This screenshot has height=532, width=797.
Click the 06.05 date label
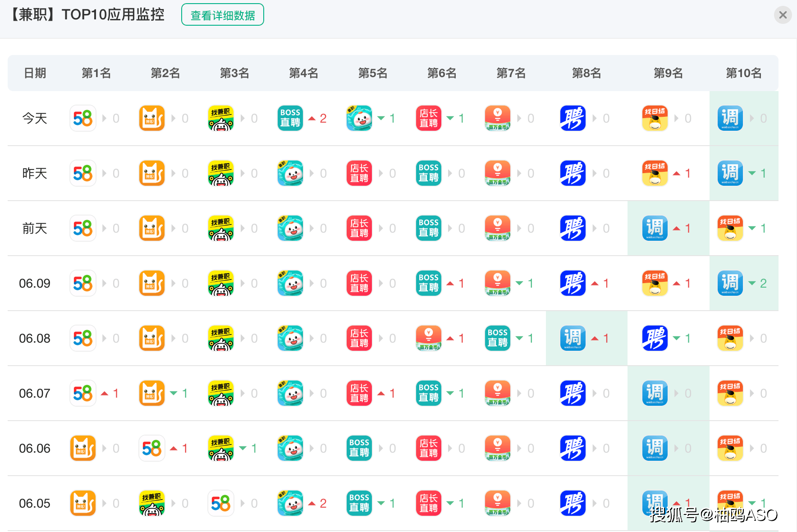pos(35,503)
